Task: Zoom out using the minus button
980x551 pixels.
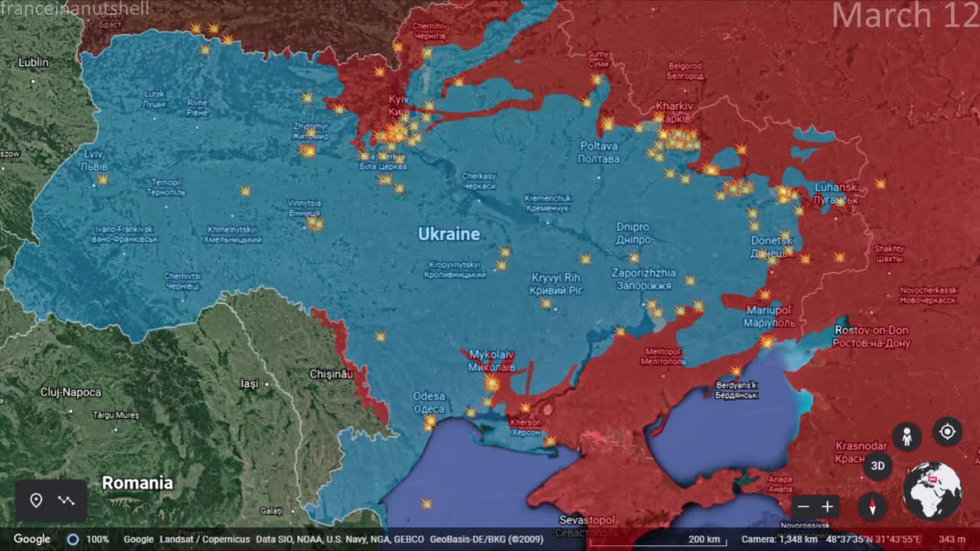Action: coord(802,507)
